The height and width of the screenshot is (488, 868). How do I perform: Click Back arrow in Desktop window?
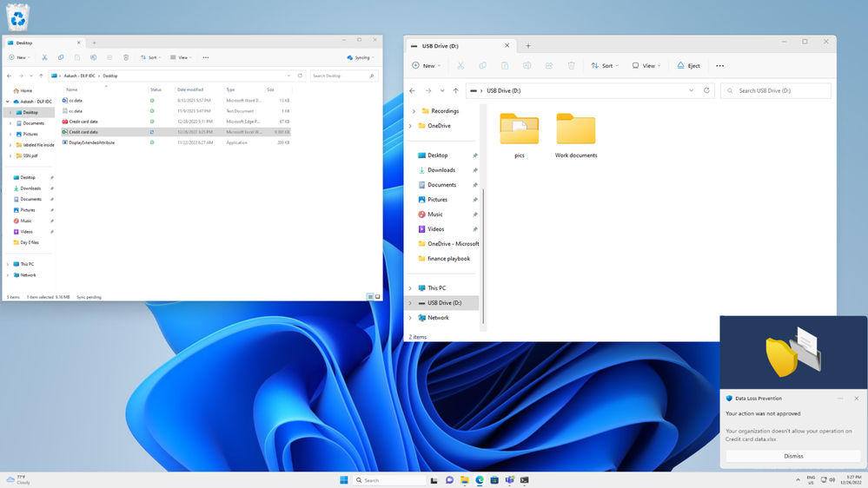coord(9,76)
